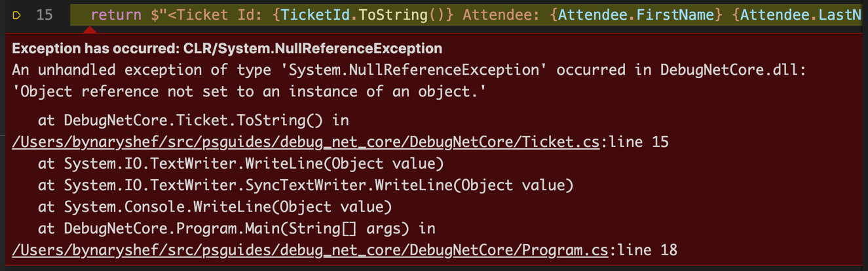Click the TicketId.ToString() expression

pos(362,14)
